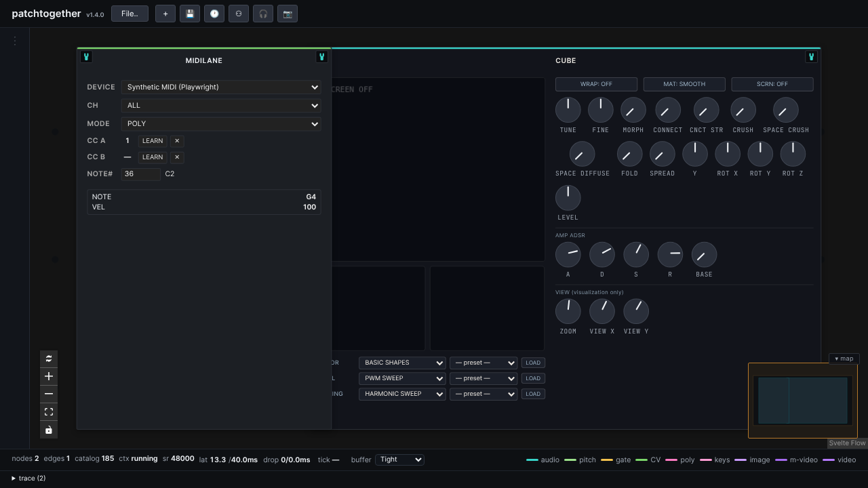Click the TUNE knob
This screenshot has height=488, width=868.
coord(568,110)
